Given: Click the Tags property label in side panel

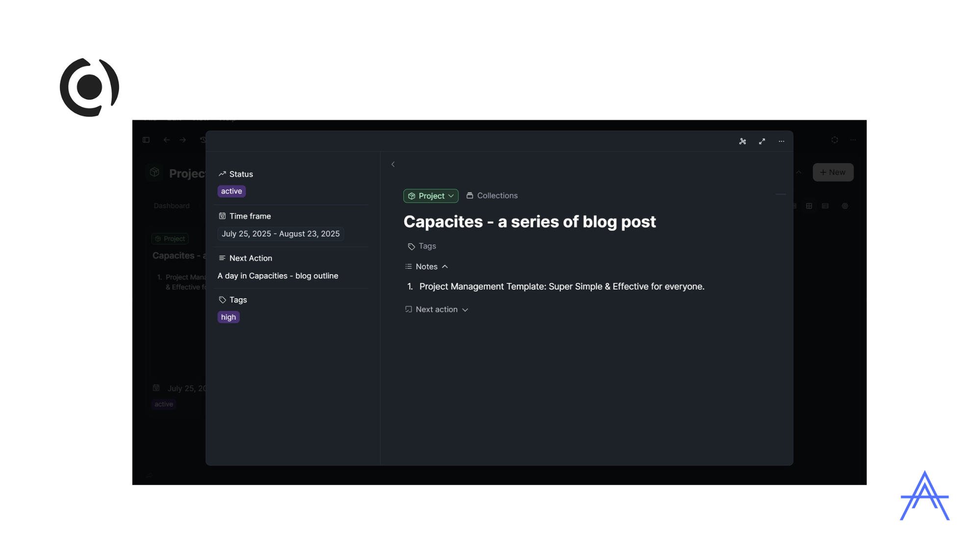Looking at the screenshot, I should (233, 300).
